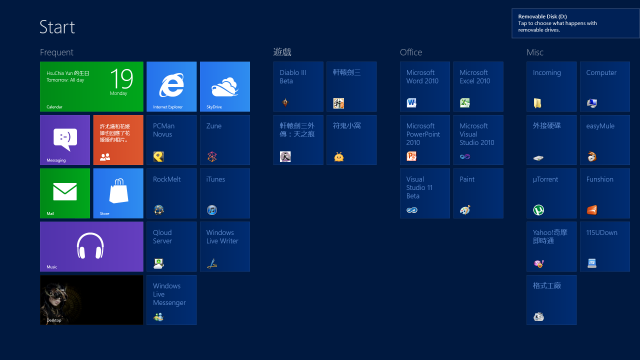
Task: Launch the Yahoo!奇摩即時通 tile
Action: (551, 247)
